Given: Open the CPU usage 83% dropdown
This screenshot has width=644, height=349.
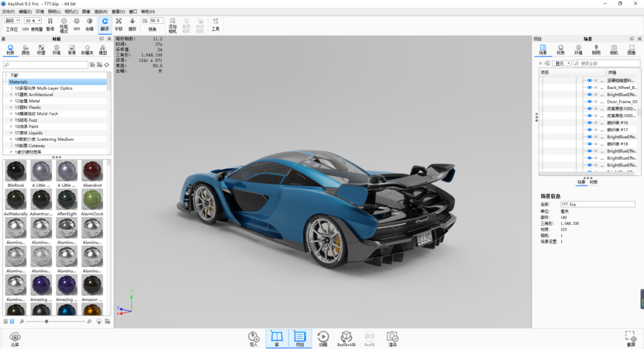Looking at the screenshot, I should coord(33,20).
